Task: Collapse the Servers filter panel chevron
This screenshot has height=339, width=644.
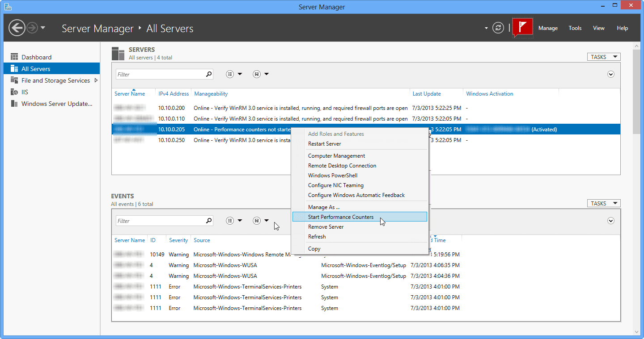Action: [x=611, y=74]
